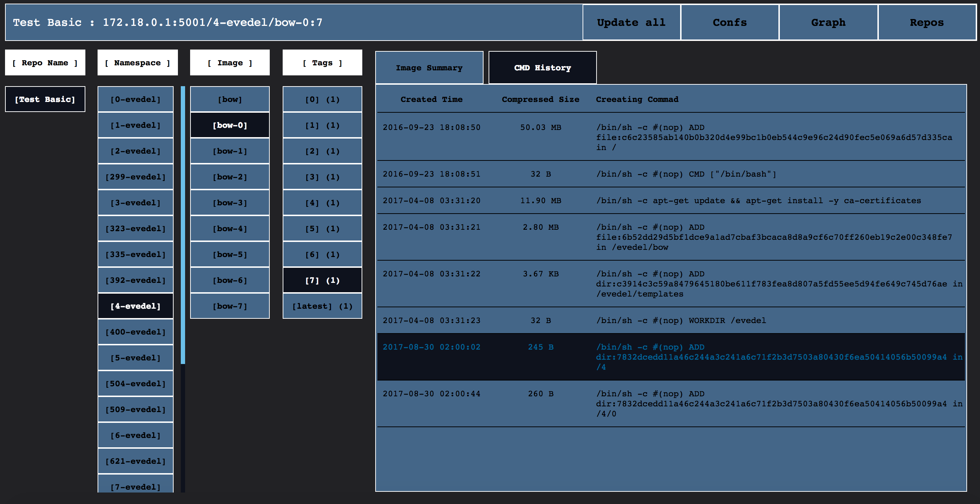Select the apt-get update history row
980x504 pixels.
(671, 201)
